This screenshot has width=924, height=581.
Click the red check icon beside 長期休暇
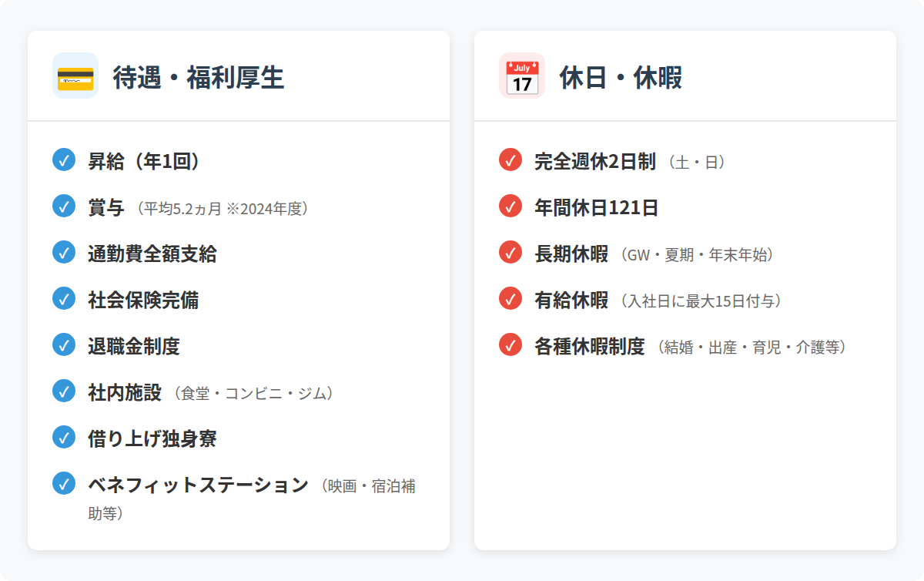coord(511,252)
